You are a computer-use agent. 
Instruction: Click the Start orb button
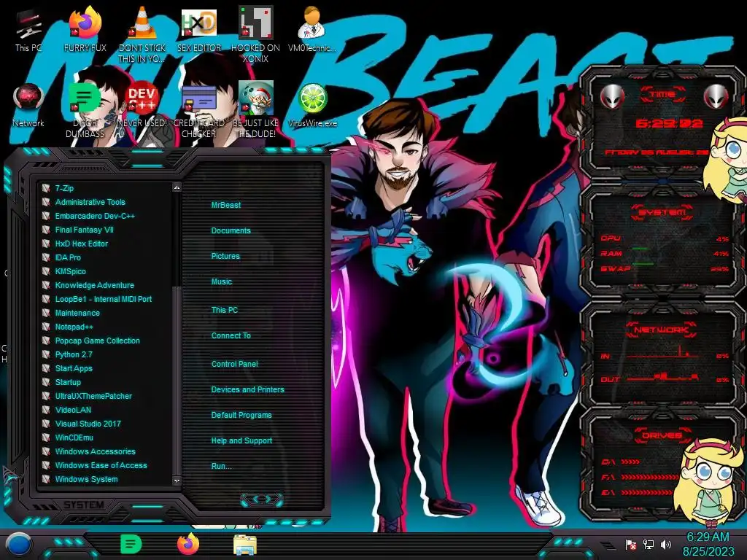[19, 544]
